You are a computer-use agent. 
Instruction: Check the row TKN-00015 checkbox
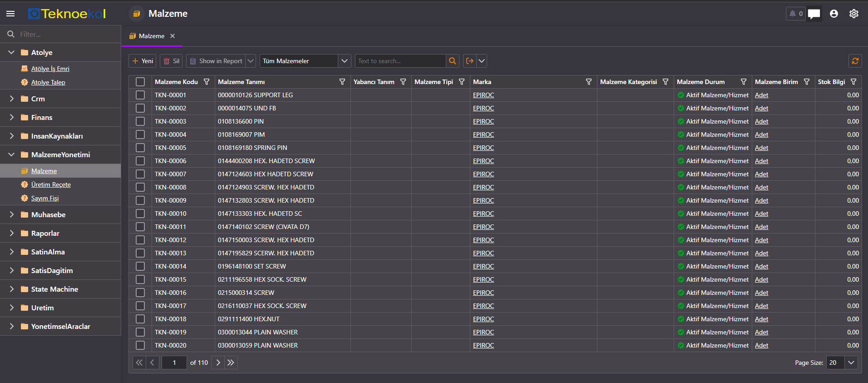click(x=140, y=279)
